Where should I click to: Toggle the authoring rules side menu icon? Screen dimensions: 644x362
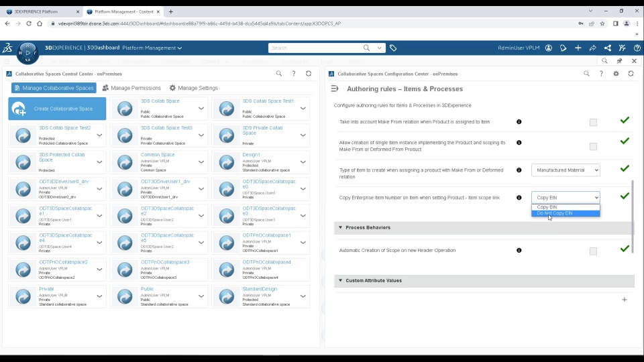pos(335,88)
